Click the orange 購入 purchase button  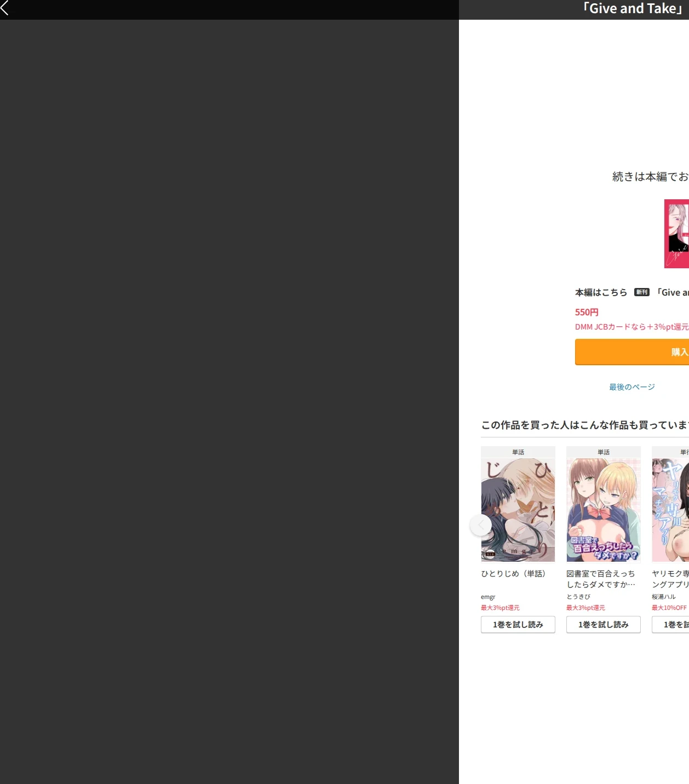632,352
